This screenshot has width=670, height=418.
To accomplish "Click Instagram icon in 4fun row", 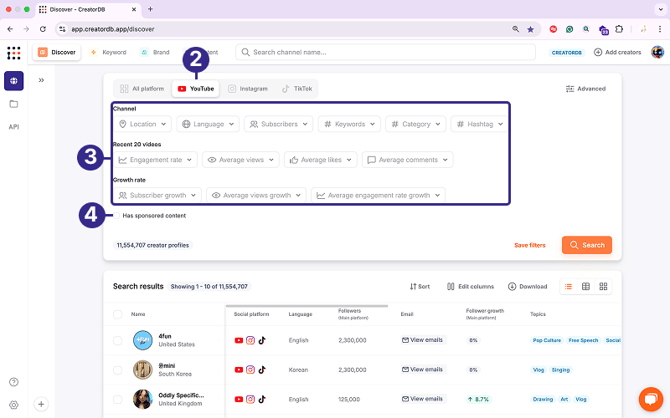I will click(x=250, y=341).
